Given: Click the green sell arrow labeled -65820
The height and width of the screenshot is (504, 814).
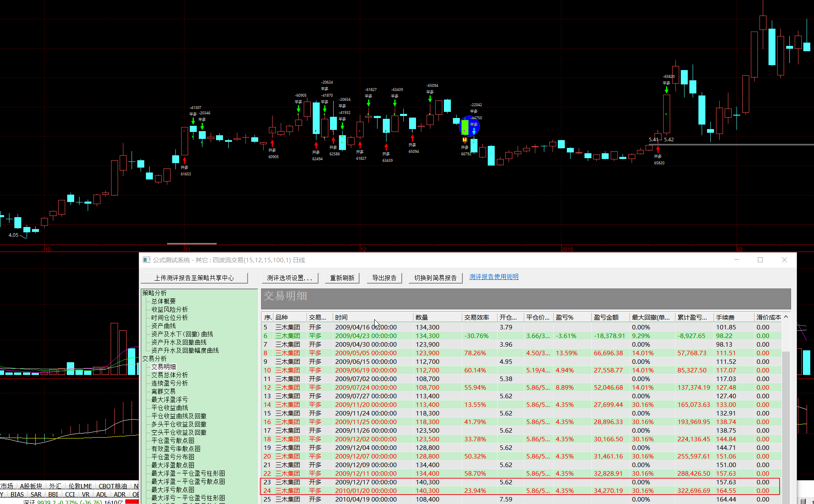Looking at the screenshot, I should point(666,89).
